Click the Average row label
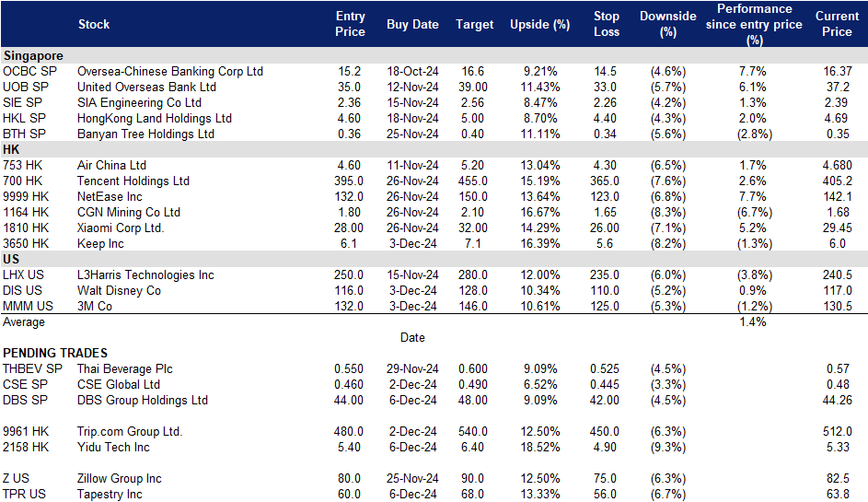 coord(24,321)
